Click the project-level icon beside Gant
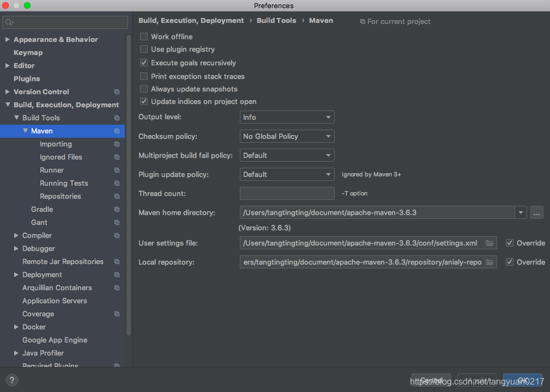The width and height of the screenshot is (550, 392). coord(117,223)
